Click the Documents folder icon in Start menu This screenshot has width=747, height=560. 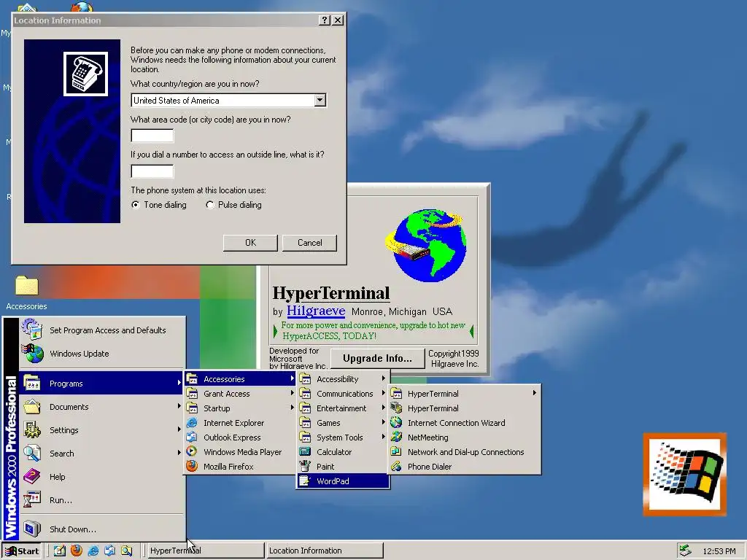[x=32, y=406]
